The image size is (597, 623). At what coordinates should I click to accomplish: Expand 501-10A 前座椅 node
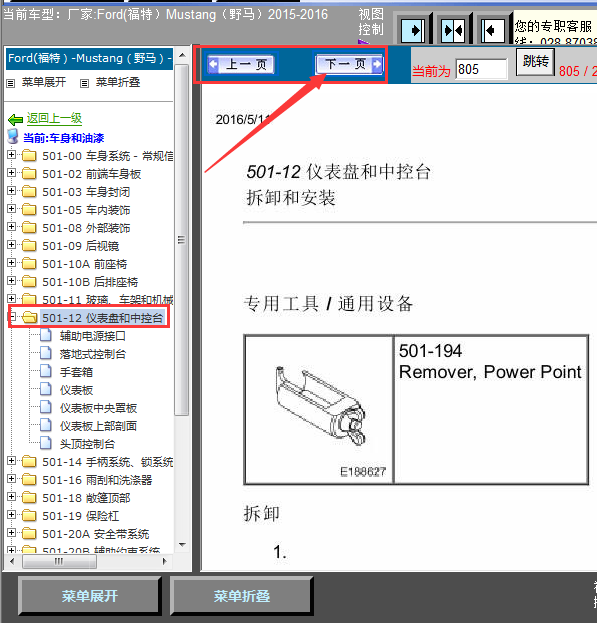pyautogui.click(x=12, y=263)
